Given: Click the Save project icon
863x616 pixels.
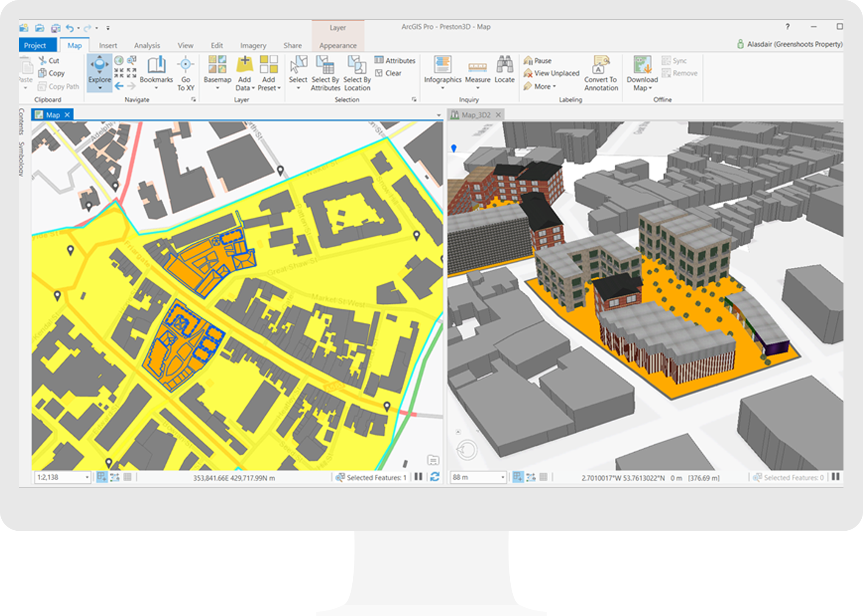Looking at the screenshot, I should pyautogui.click(x=56, y=28).
